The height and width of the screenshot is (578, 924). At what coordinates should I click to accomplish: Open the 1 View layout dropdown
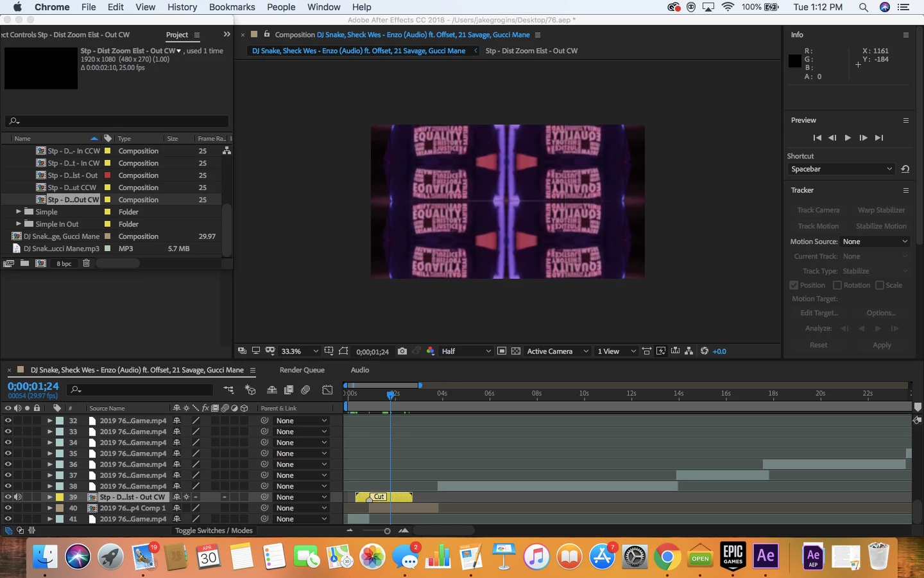[616, 351]
